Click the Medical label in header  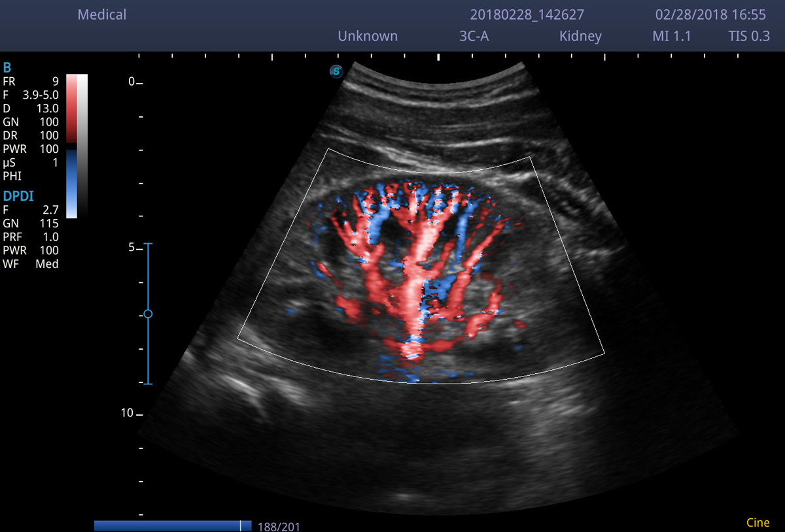(102, 14)
